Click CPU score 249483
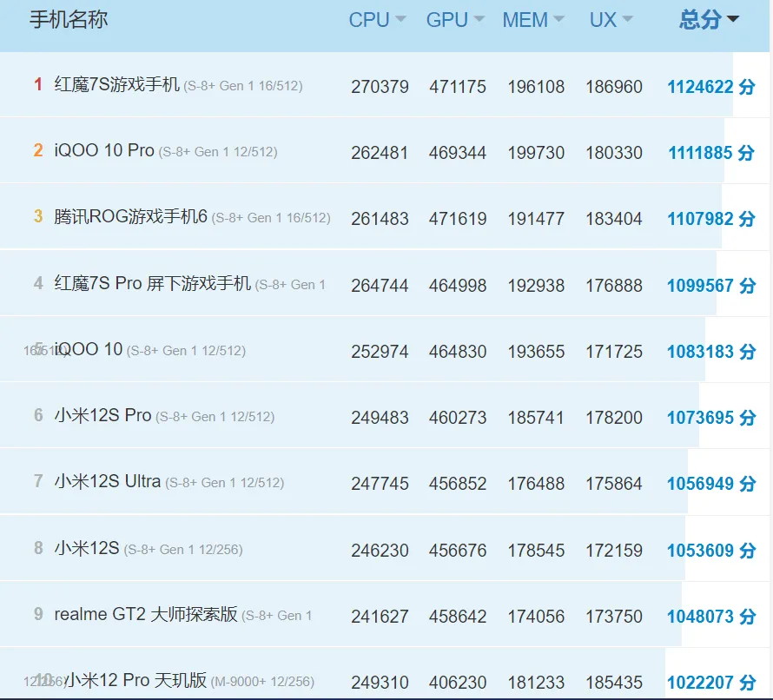The width and height of the screenshot is (773, 700). (x=380, y=418)
